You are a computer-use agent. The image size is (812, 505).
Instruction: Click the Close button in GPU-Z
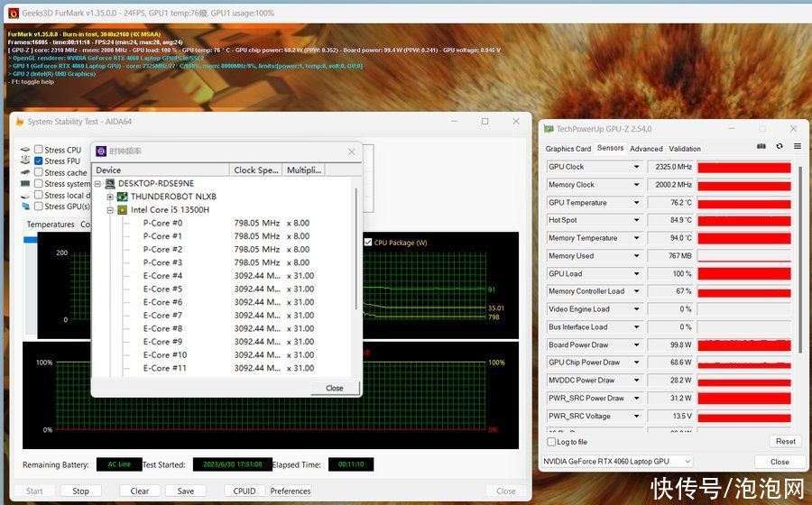coord(780,462)
